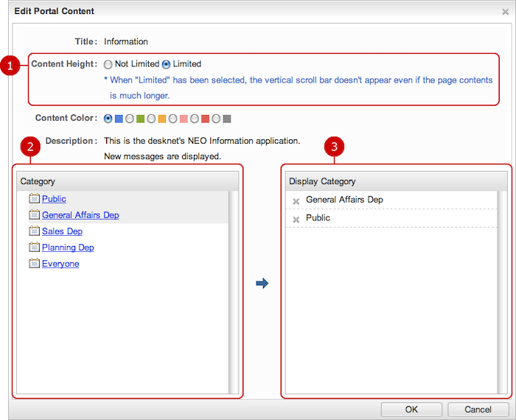
Task: Click the notepad icon beside General Affairs Dep
Action: tap(34, 214)
